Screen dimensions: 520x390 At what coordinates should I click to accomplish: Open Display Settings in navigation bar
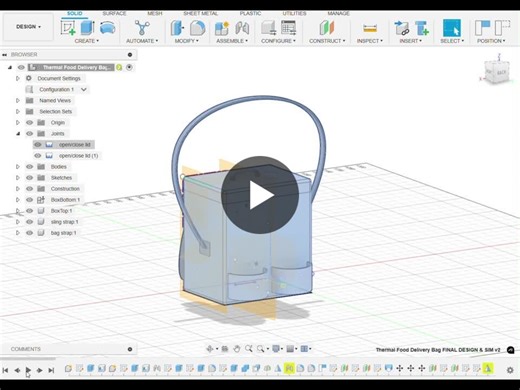(276, 349)
